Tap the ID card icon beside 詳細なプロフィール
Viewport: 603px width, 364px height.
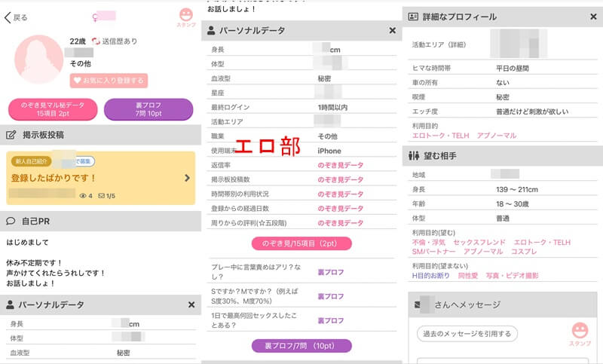point(413,17)
